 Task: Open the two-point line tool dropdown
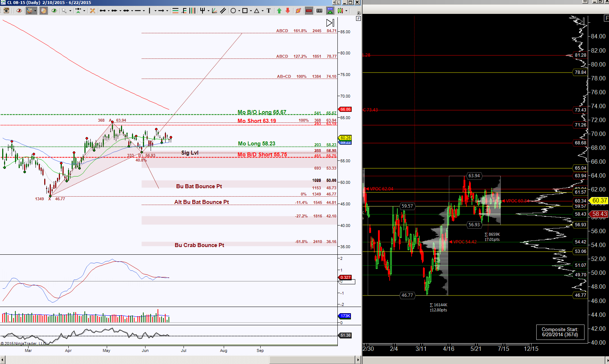[x=109, y=11]
